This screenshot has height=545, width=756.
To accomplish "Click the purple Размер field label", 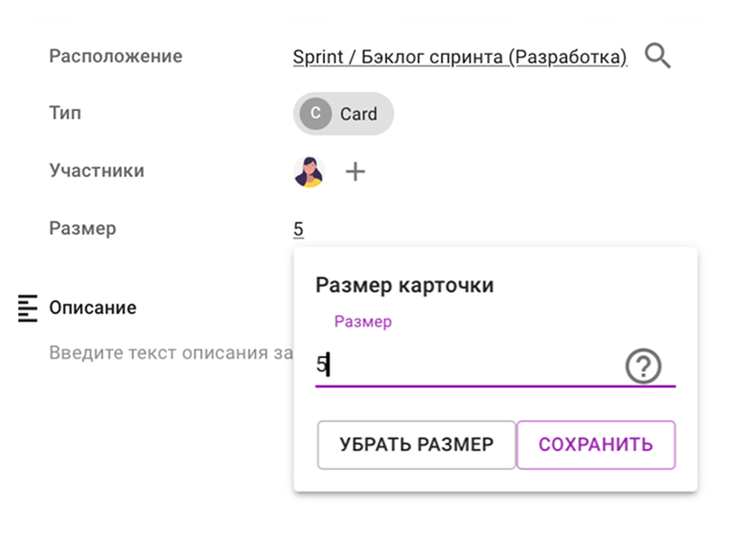I will pos(363,322).
